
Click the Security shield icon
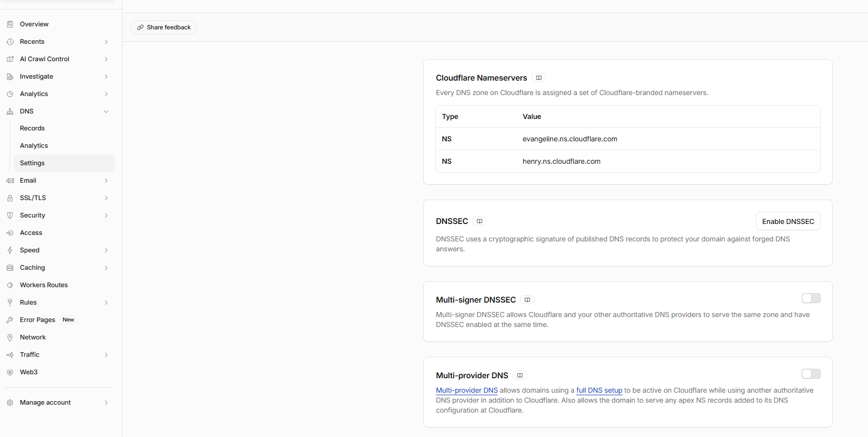pos(10,216)
